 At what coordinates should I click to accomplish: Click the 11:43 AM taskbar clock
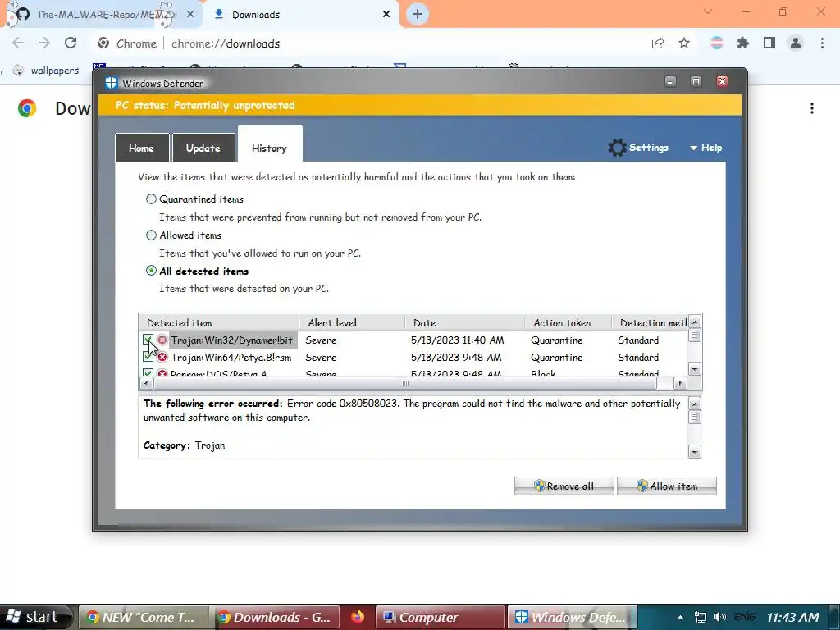coord(792,617)
